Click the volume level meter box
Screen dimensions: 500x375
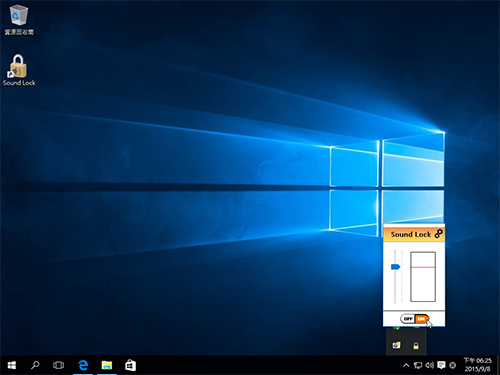coord(423,277)
